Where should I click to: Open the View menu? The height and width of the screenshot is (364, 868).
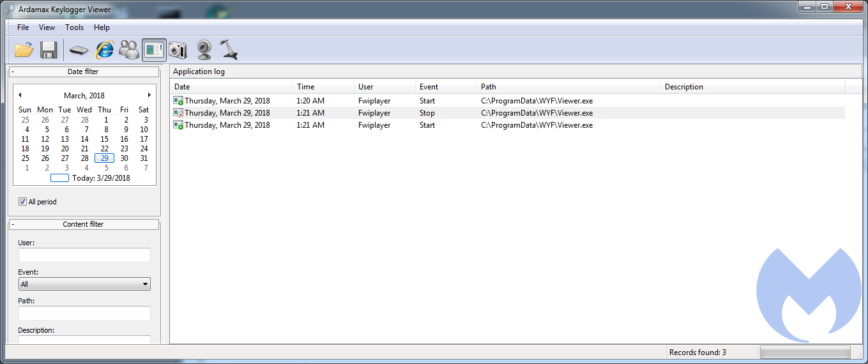(x=47, y=27)
